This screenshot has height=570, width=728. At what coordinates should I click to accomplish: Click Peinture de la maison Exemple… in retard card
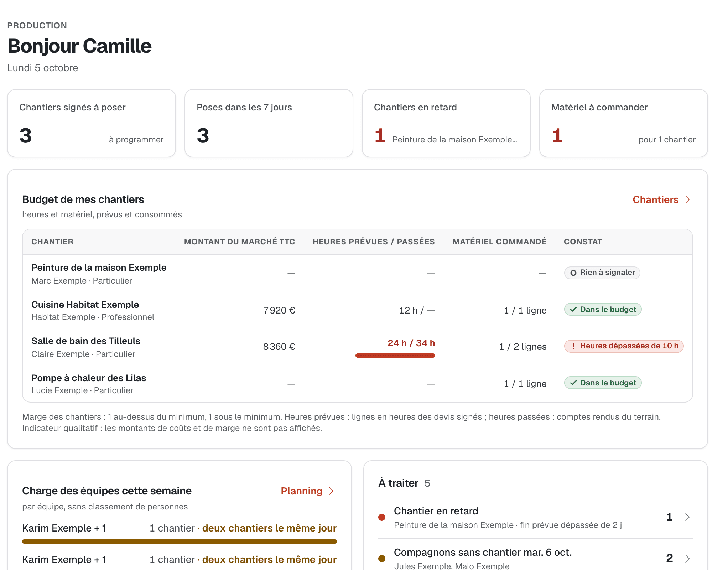pos(455,140)
